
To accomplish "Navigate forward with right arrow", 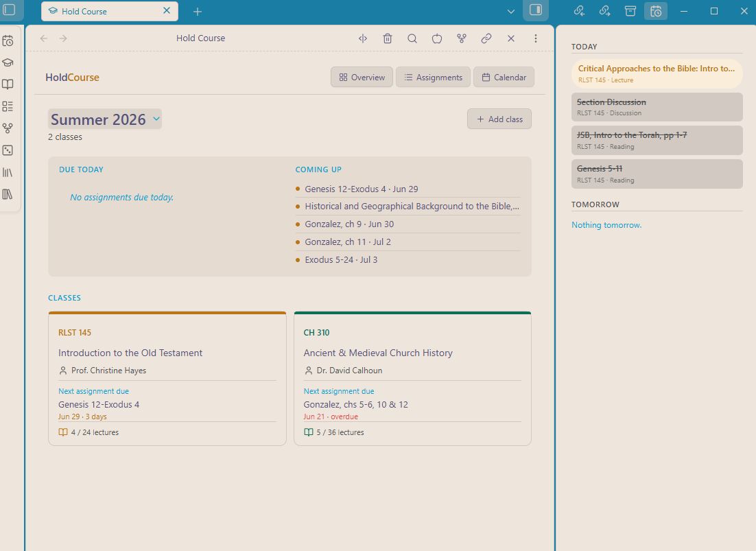I will [63, 38].
